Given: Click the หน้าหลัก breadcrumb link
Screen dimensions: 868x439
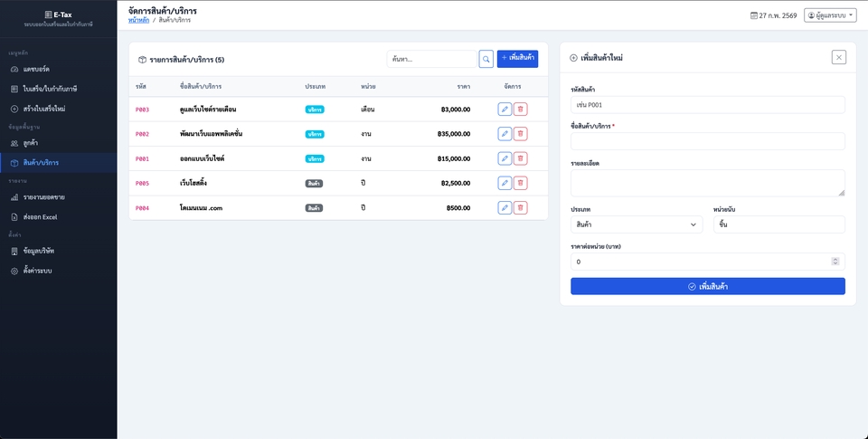Looking at the screenshot, I should (x=138, y=19).
